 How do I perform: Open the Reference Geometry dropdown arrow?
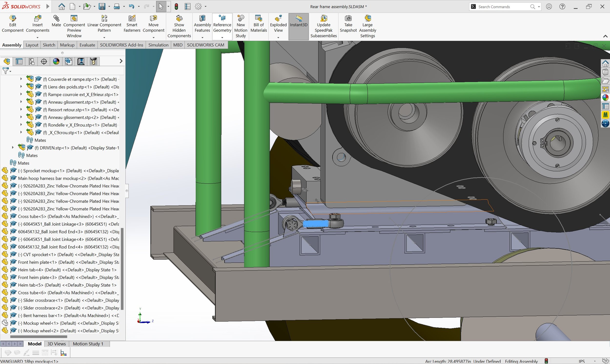tap(222, 38)
